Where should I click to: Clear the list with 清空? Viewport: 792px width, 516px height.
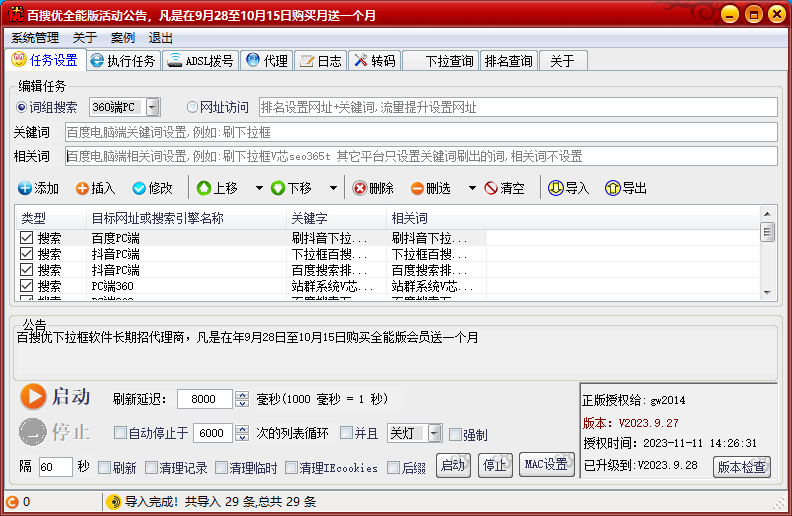(x=504, y=188)
